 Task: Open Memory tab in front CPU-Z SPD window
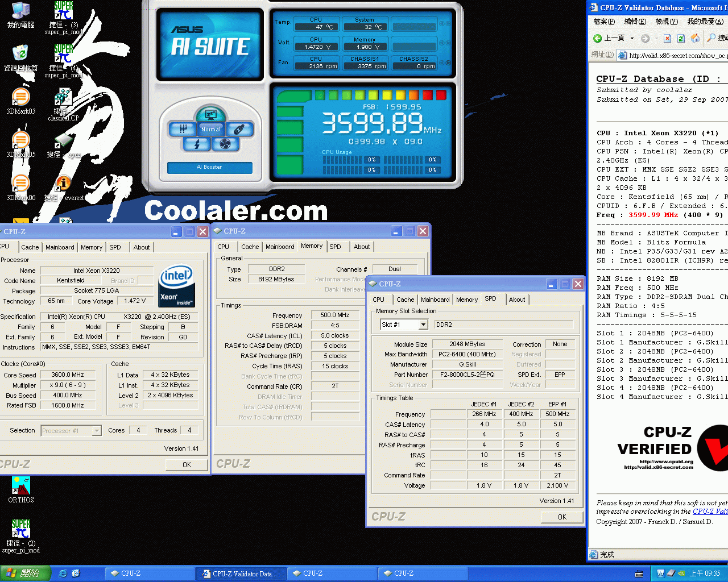tap(467, 300)
